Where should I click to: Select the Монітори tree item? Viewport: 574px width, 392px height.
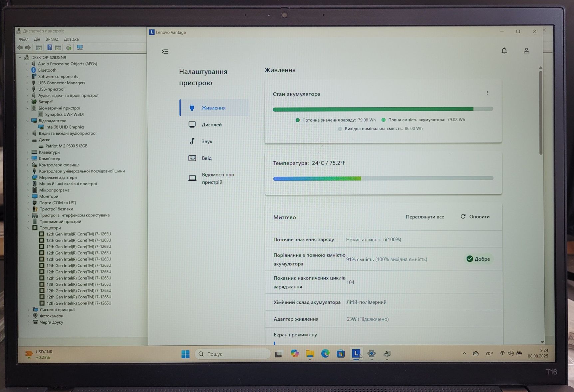pyautogui.click(x=49, y=196)
